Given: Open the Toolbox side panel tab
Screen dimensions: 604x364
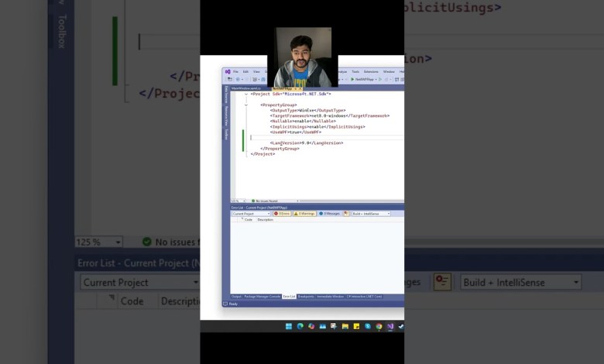Looking at the screenshot, I should [226, 134].
